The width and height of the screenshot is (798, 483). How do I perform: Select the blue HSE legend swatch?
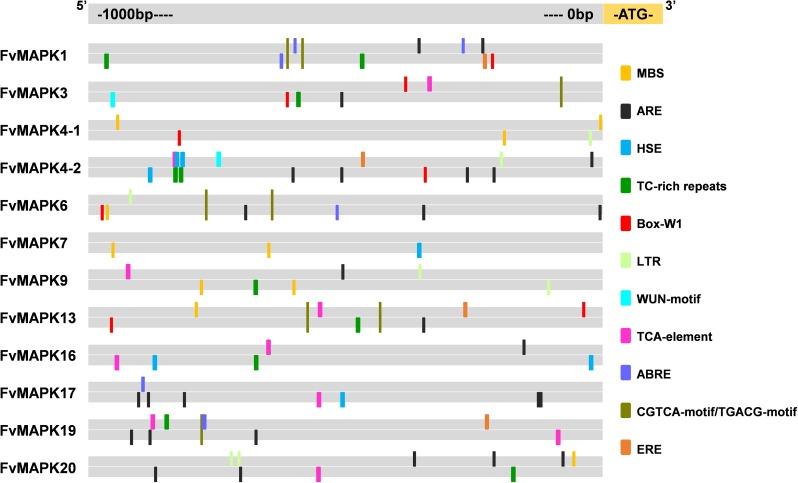pos(626,148)
